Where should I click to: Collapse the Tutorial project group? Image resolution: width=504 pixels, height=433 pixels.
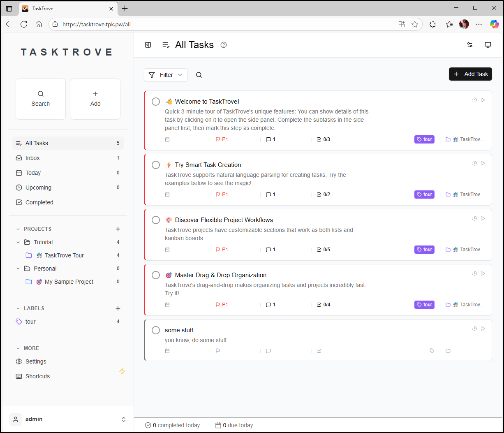coord(18,242)
